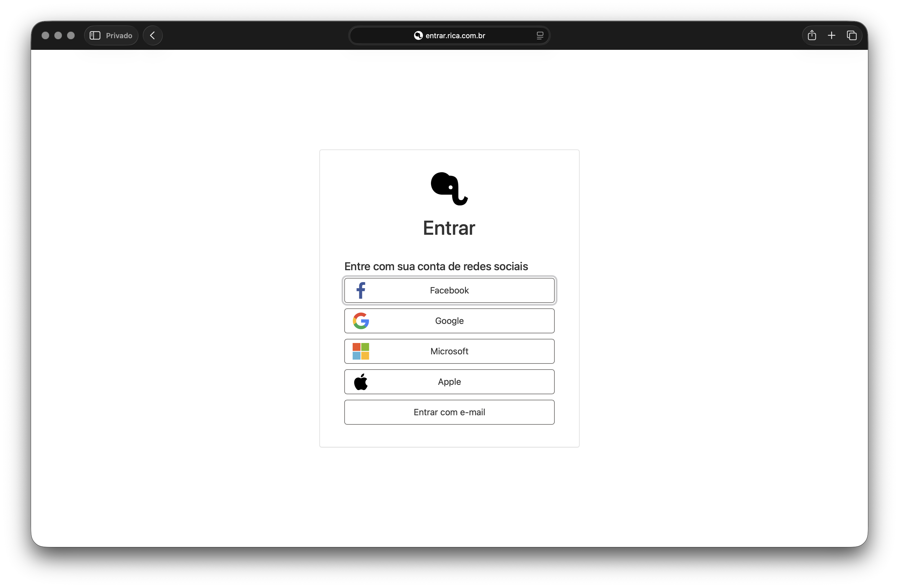The width and height of the screenshot is (899, 588).
Task: Log in using the Microsoft button
Action: [x=449, y=351]
